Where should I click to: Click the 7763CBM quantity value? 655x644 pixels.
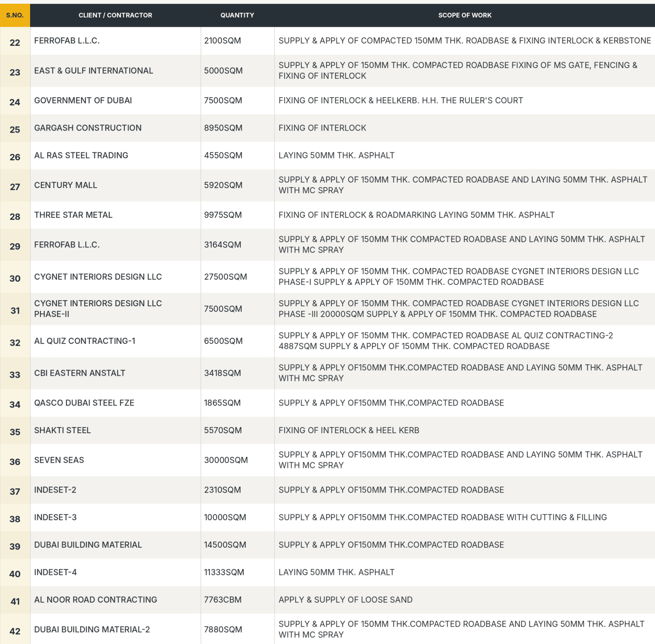point(223,600)
